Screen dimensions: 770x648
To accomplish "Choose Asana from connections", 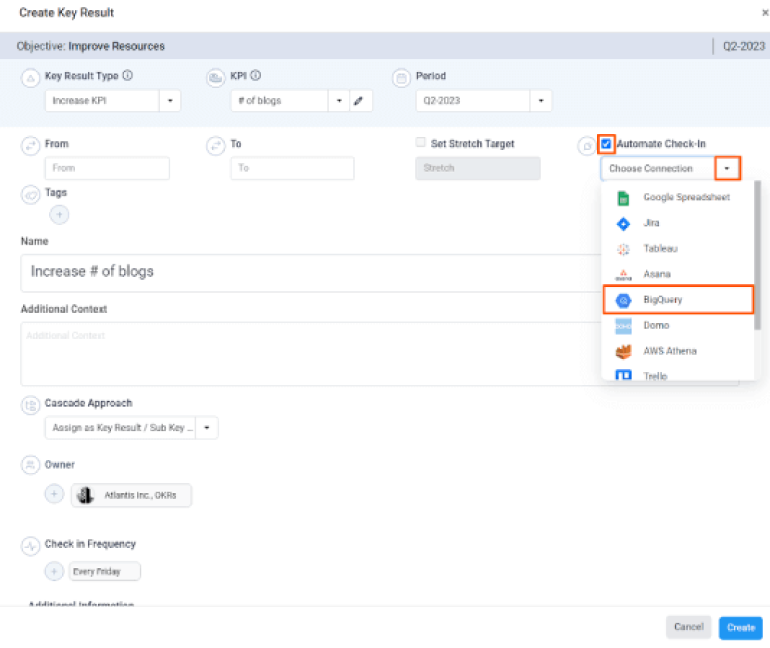I will point(678,274).
